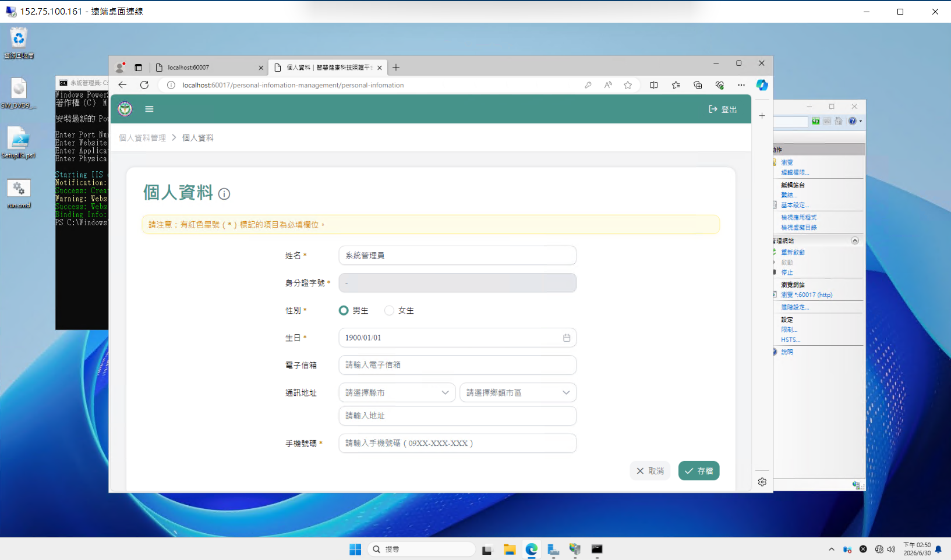This screenshot has height=560, width=951.
Task: Go back in the Edge browser
Action: [122, 85]
